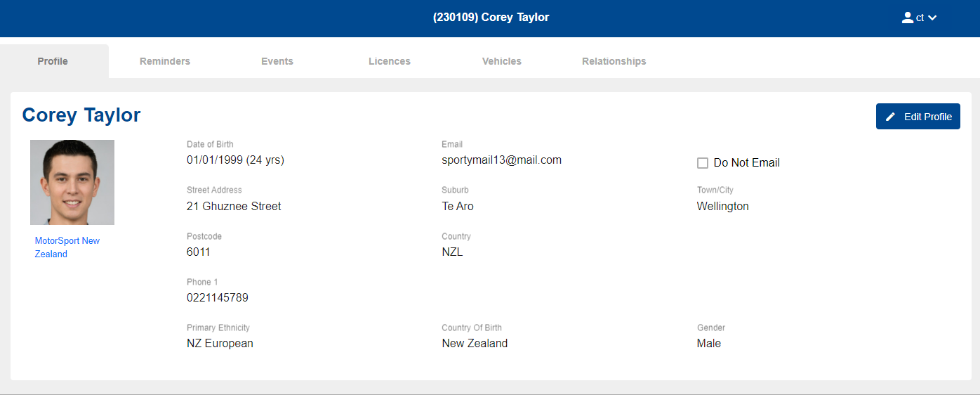
Task: Open the Licences tab
Action: (390, 61)
